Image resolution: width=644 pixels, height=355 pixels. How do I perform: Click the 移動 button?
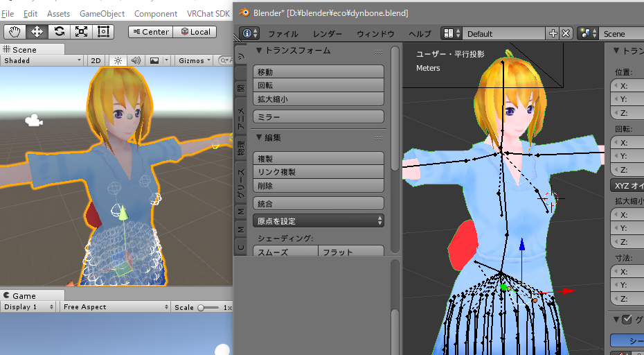point(319,71)
